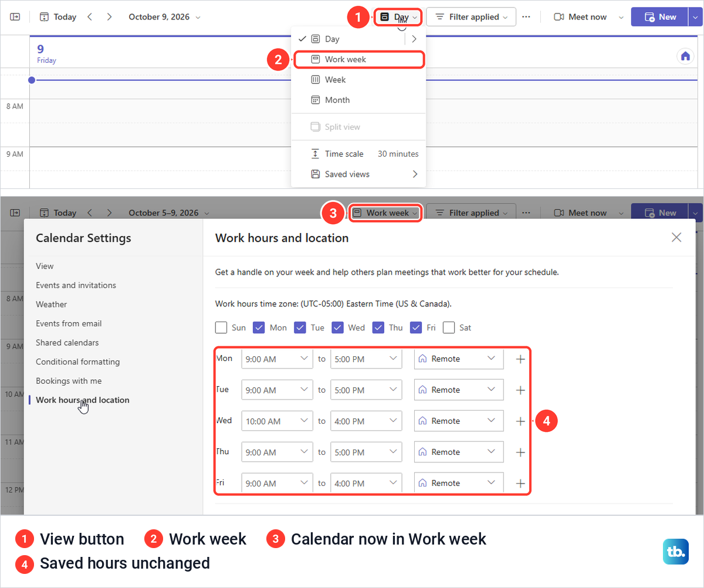Select Day in the view menu

[x=348, y=39]
